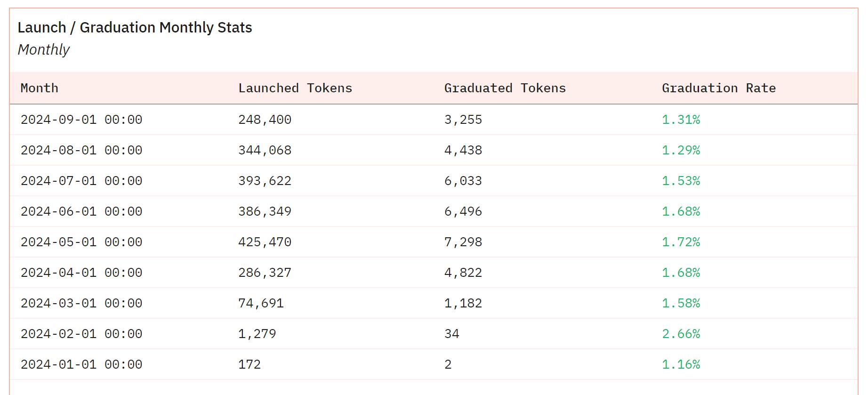Click launched tokens value 172

click(249, 364)
